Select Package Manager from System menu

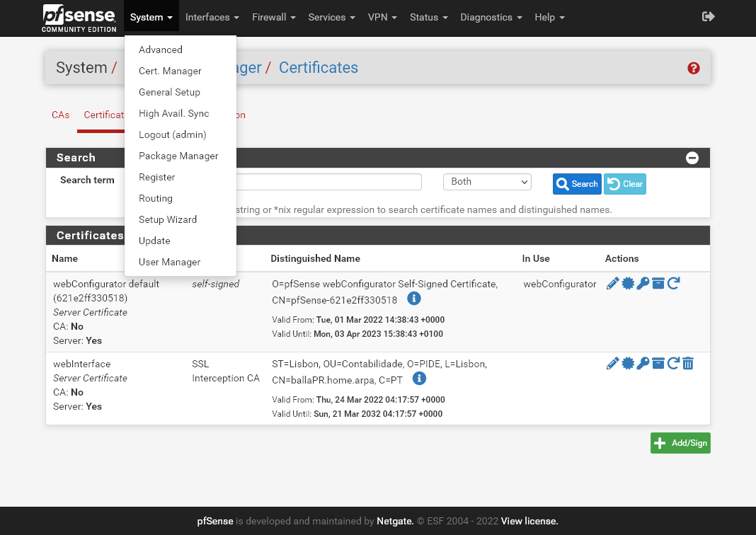[178, 156]
